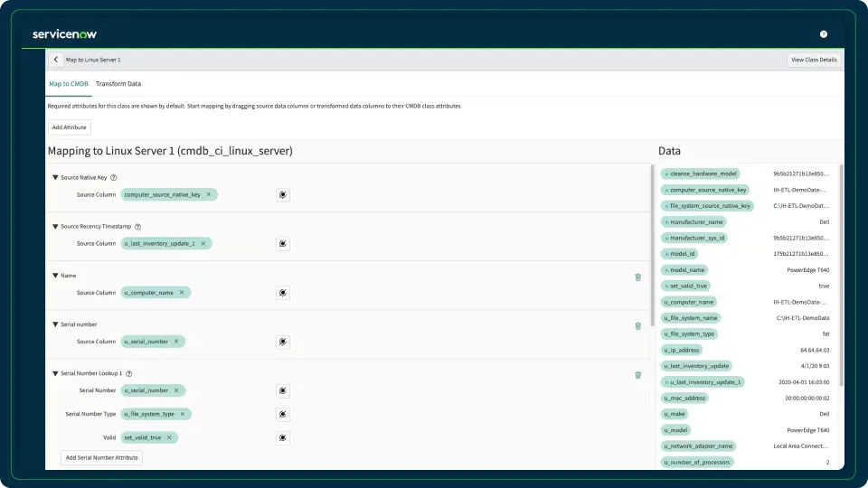868x488 pixels.
Task: Open the help icon in the header
Action: click(x=823, y=34)
